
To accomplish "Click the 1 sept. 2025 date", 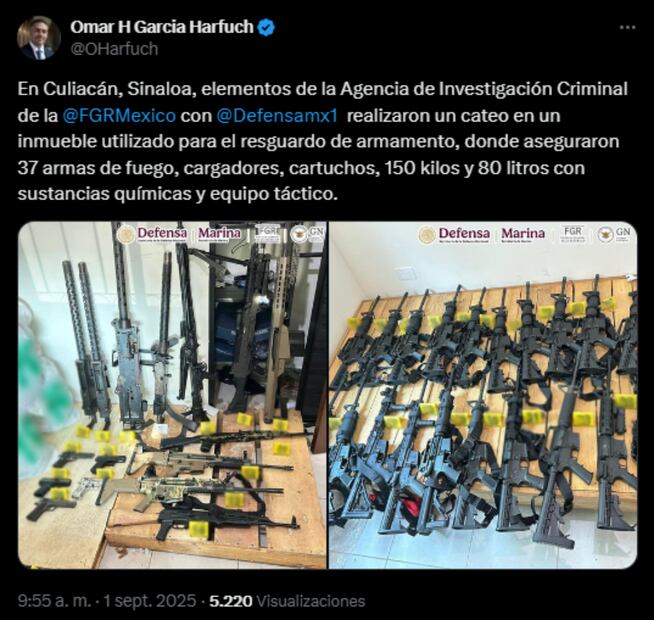I will [150, 601].
